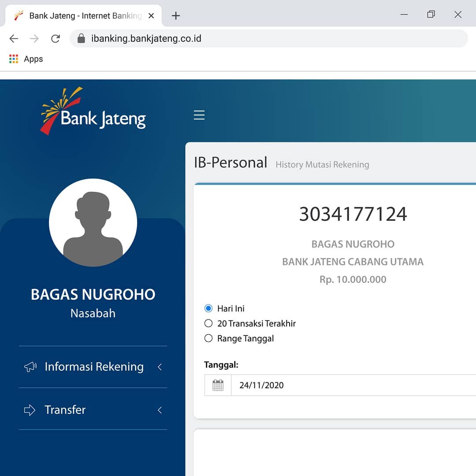Select the Hari Ini radio option

point(208,309)
